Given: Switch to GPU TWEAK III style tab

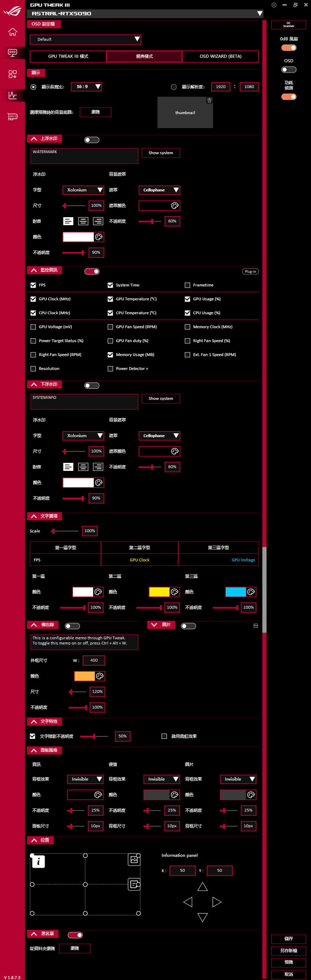Looking at the screenshot, I should (68, 56).
